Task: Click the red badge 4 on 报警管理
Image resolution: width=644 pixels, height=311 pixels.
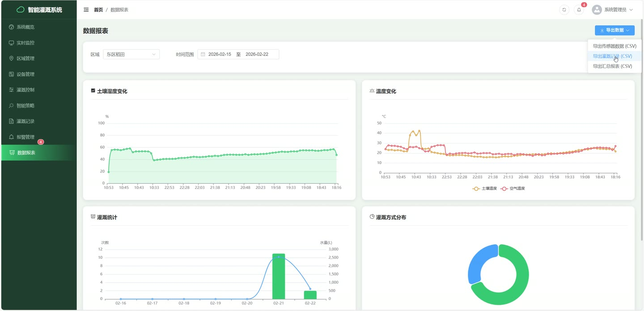Action: pos(41,142)
